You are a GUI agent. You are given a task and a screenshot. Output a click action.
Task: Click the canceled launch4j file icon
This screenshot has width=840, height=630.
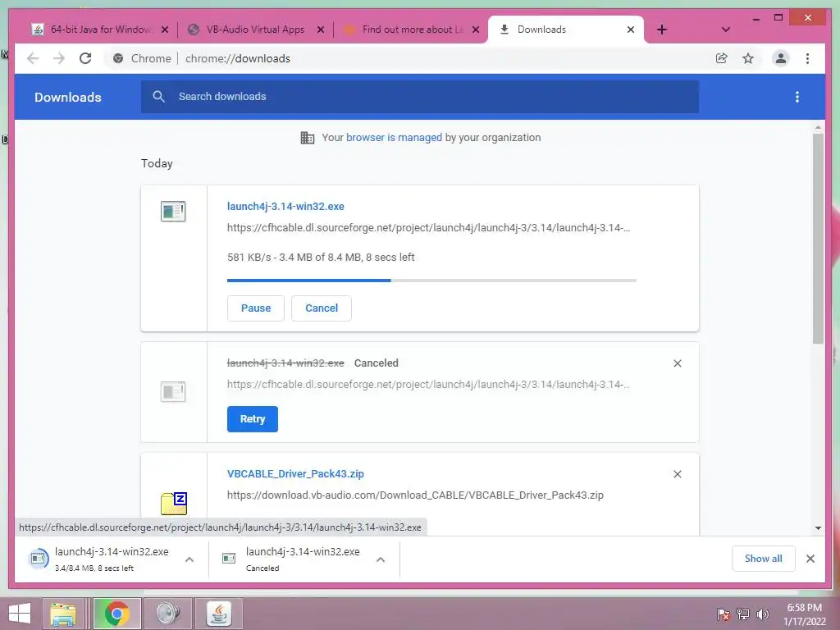point(173,391)
